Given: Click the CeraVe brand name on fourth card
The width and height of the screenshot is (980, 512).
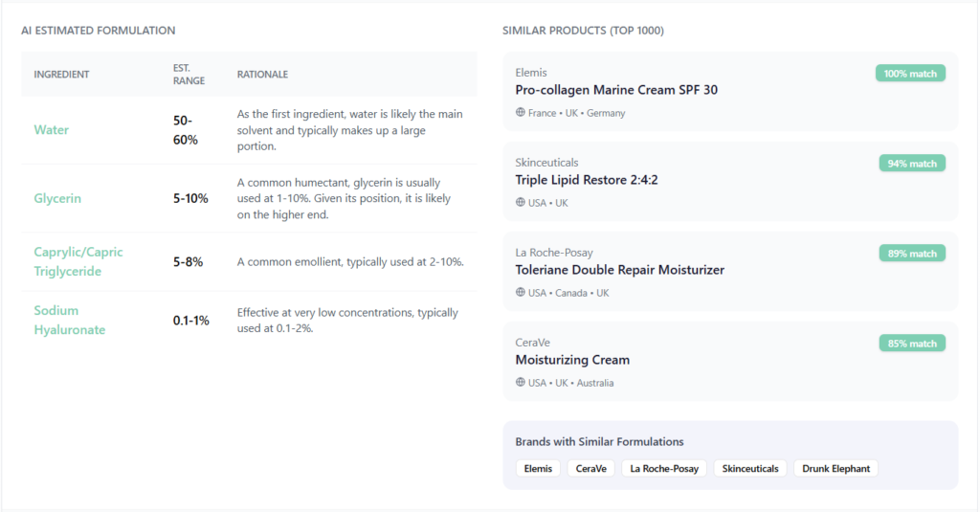Looking at the screenshot, I should coord(532,343).
